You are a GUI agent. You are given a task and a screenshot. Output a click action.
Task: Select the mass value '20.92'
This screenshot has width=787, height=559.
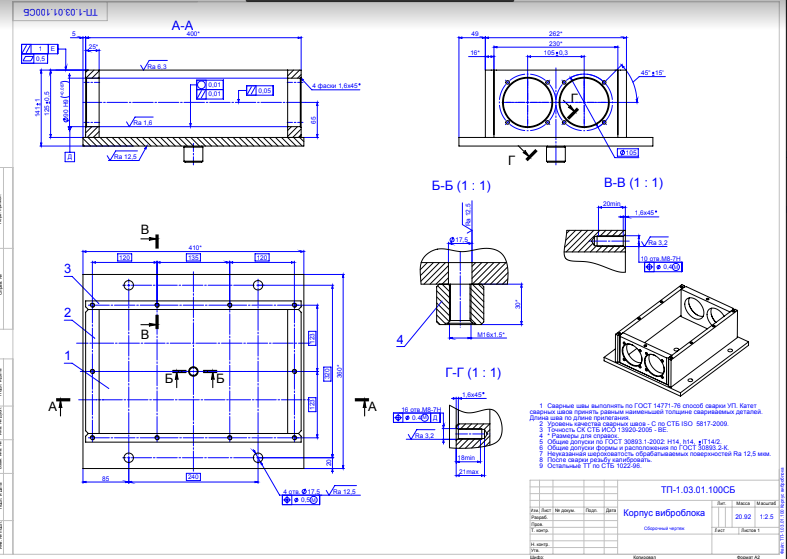tap(743, 516)
